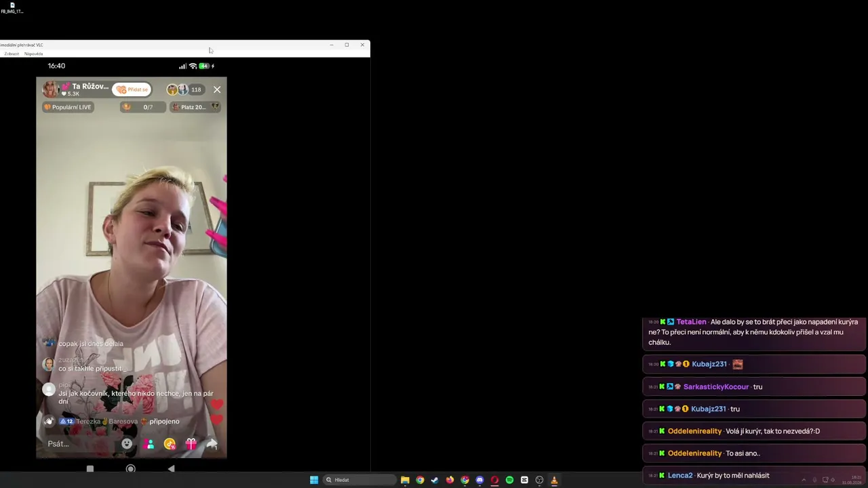
Task: Share the live stream via arrow icon
Action: tap(212, 444)
